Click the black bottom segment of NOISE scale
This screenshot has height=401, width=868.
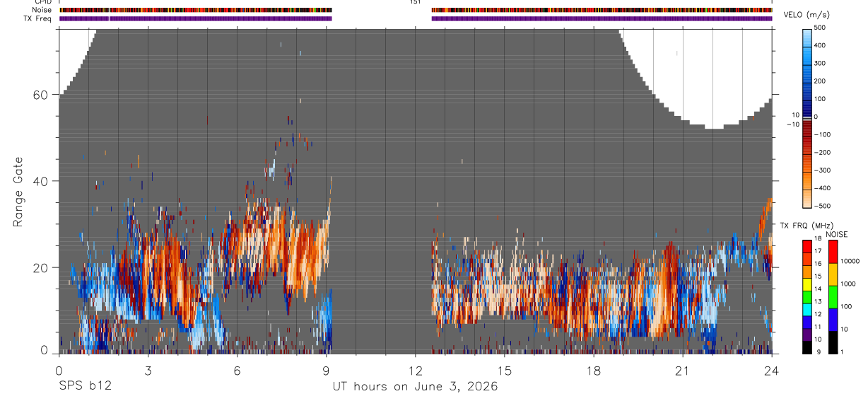(833, 342)
